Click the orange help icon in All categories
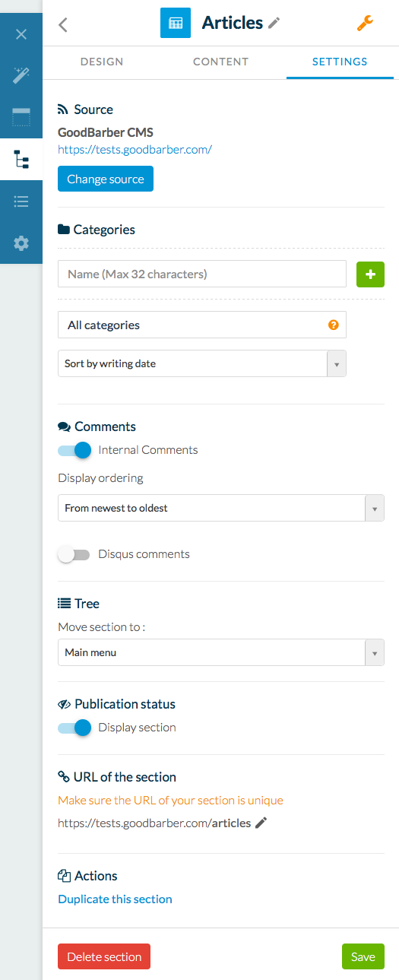The height and width of the screenshot is (980, 399). click(333, 325)
